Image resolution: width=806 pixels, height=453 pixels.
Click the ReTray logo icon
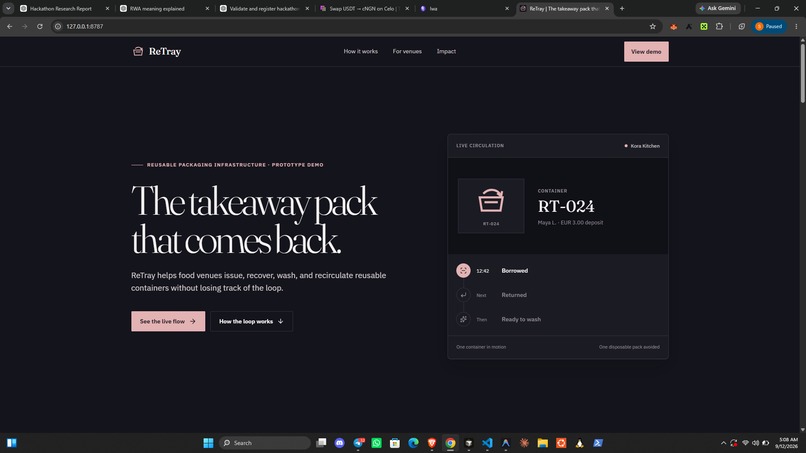point(138,51)
